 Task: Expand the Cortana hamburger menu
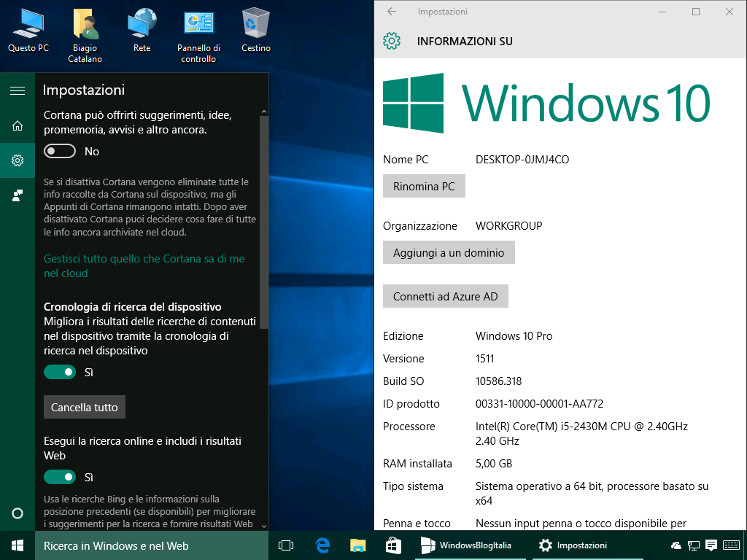(x=18, y=90)
